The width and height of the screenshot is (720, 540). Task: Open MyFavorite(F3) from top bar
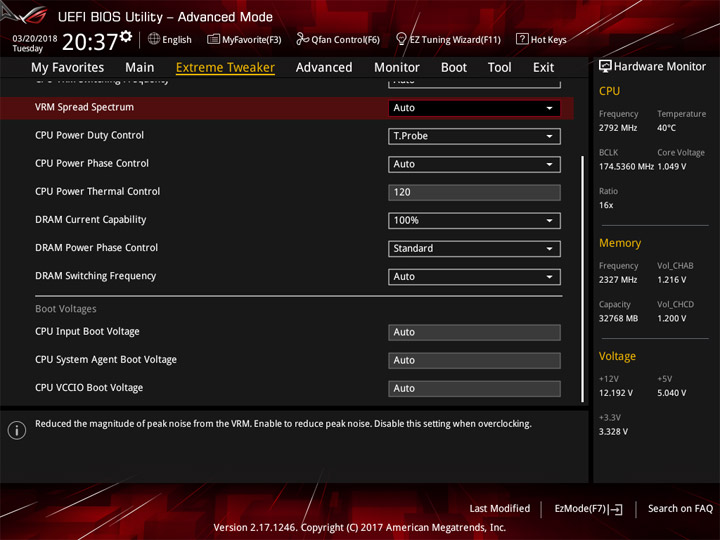244,39
